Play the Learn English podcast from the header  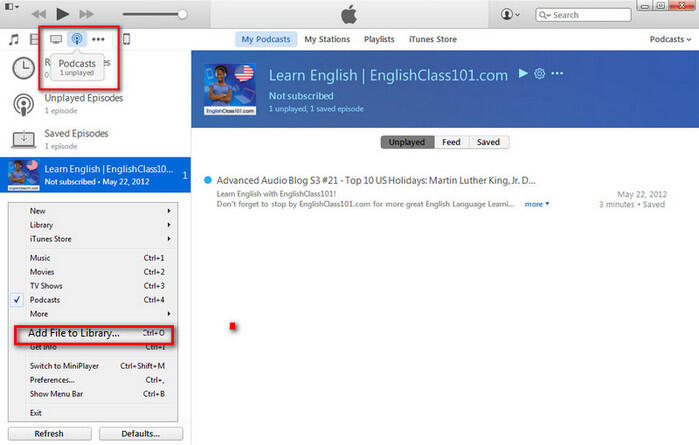pos(522,75)
